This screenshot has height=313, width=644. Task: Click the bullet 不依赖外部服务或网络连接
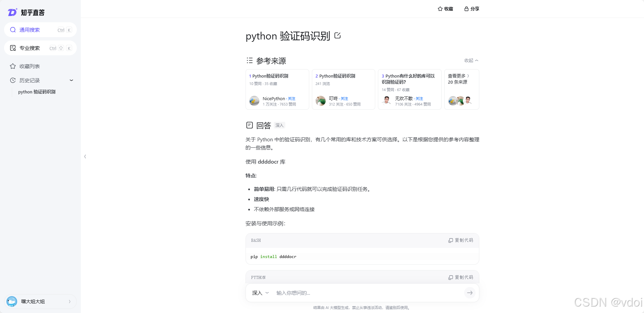284,209
